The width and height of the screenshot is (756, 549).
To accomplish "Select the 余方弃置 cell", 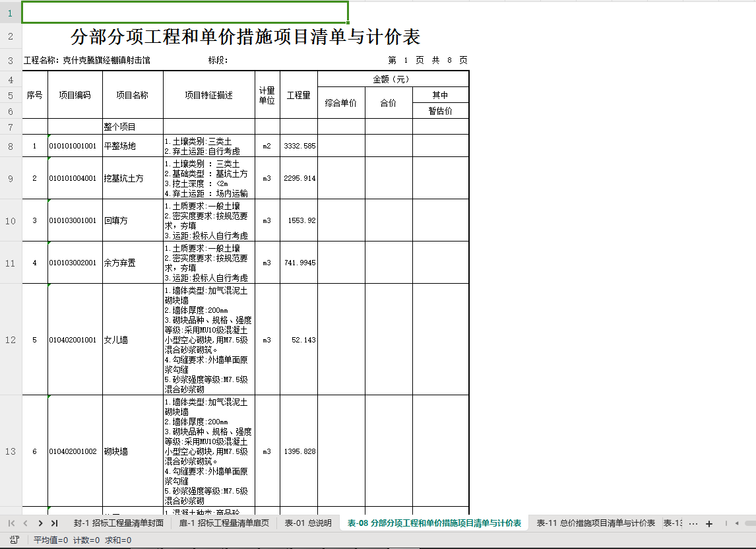I will point(133,263).
